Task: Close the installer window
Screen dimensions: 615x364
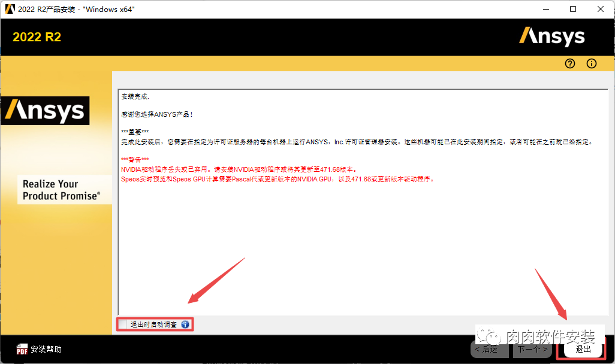Action: [x=601, y=9]
